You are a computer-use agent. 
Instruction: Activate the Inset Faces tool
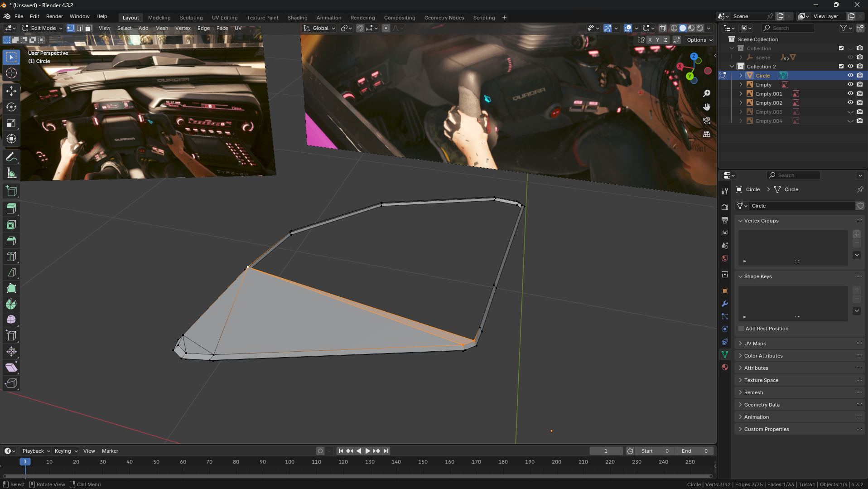coord(11,225)
